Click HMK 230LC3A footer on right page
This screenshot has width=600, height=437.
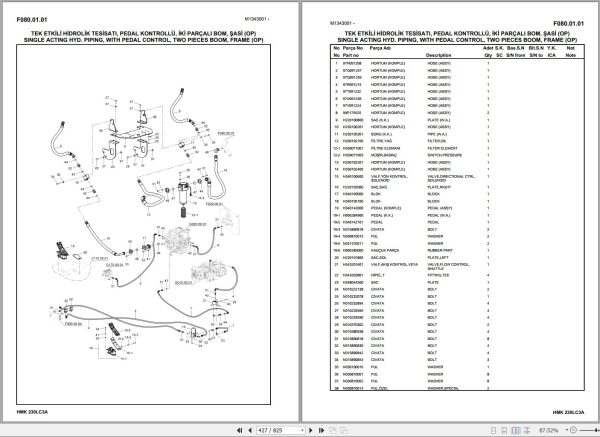(x=568, y=413)
